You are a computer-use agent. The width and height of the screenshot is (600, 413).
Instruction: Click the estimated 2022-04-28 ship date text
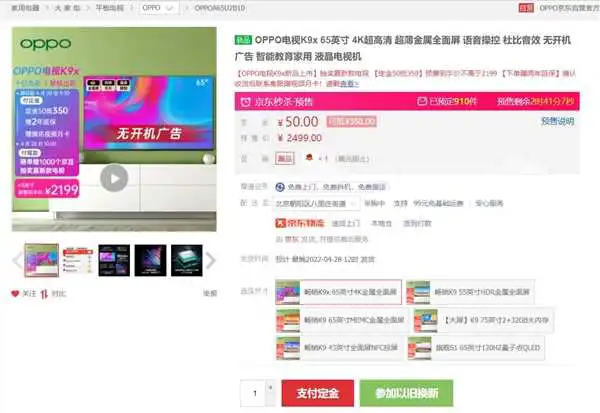point(325,260)
